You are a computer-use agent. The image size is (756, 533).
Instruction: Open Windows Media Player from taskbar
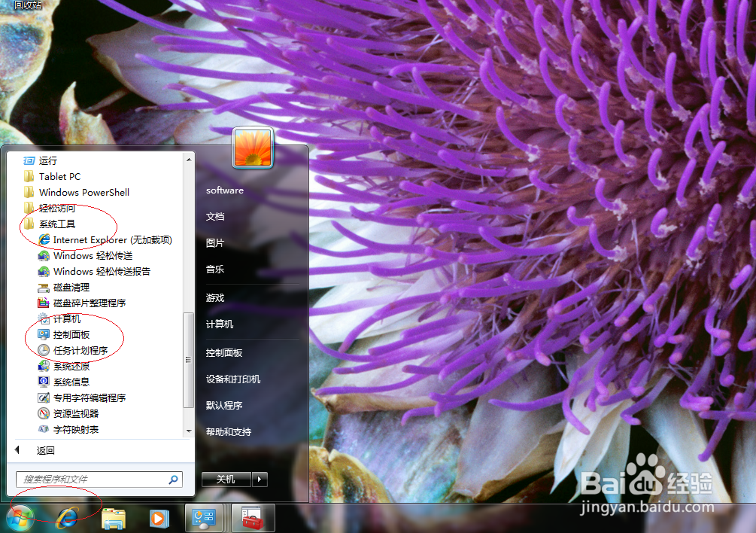pyautogui.click(x=159, y=518)
